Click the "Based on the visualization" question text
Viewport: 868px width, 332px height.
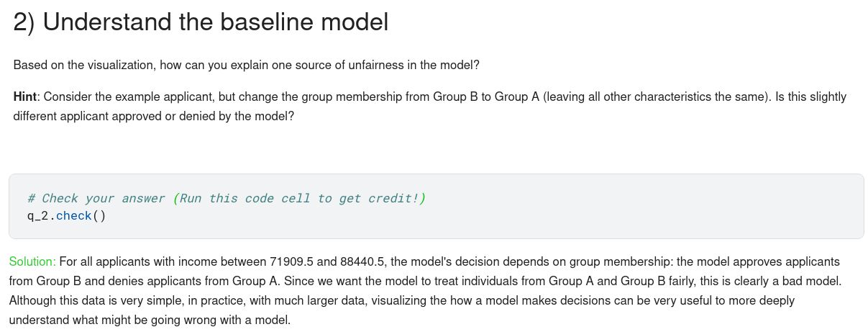pos(246,65)
